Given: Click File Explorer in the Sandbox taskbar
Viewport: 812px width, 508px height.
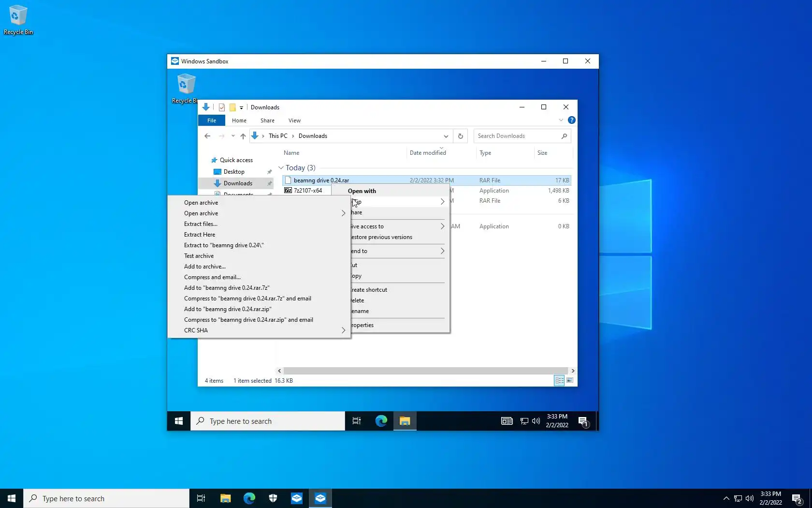Looking at the screenshot, I should tap(405, 421).
